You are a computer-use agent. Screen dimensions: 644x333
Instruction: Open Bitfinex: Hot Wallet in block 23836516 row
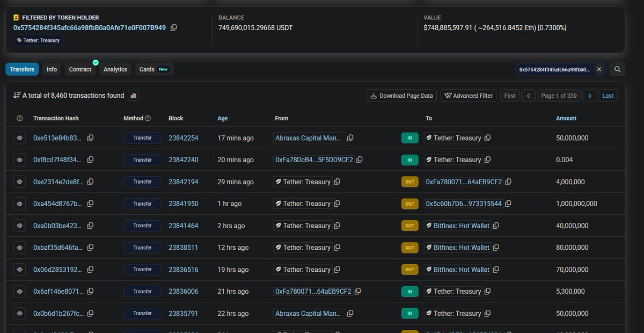462,270
